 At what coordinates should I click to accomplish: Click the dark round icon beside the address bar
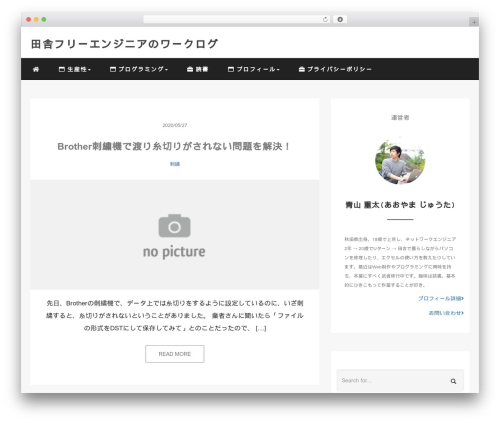coord(340,19)
